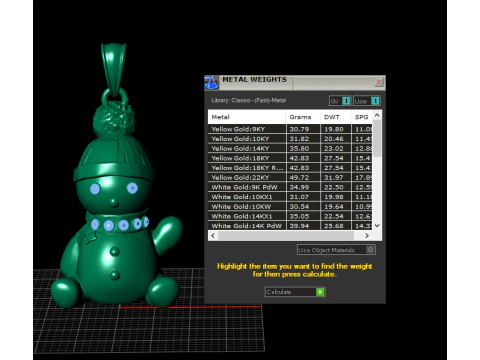
Task: Click the 22.50 DWT value
Action: click(x=334, y=187)
